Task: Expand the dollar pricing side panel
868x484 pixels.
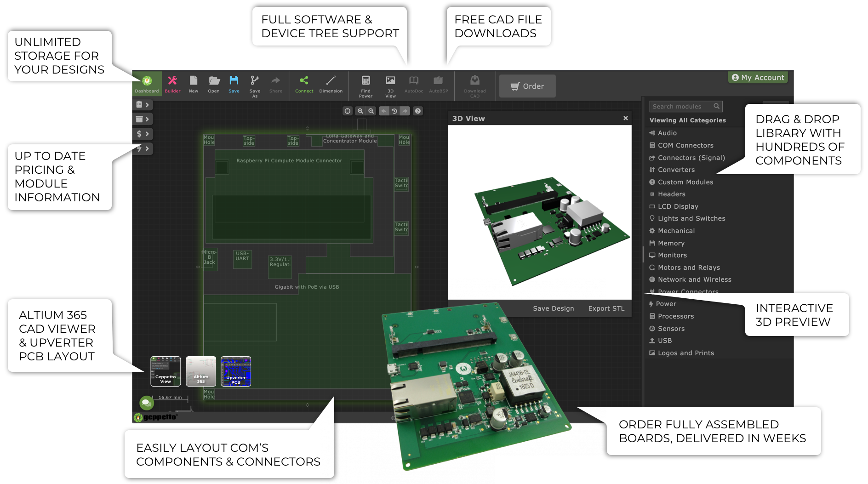Action: coord(143,134)
